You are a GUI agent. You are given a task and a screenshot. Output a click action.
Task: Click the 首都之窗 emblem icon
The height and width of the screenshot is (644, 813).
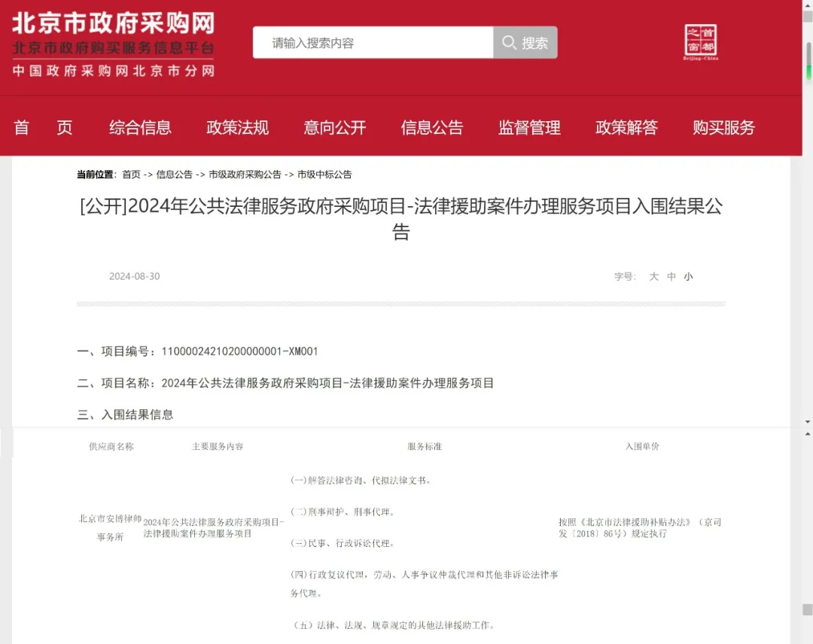point(701,41)
